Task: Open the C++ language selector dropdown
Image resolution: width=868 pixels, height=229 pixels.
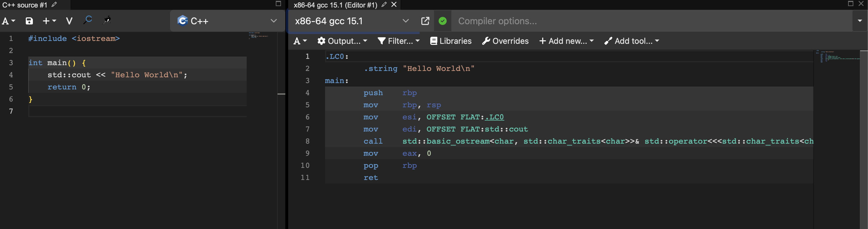Action: (227, 21)
